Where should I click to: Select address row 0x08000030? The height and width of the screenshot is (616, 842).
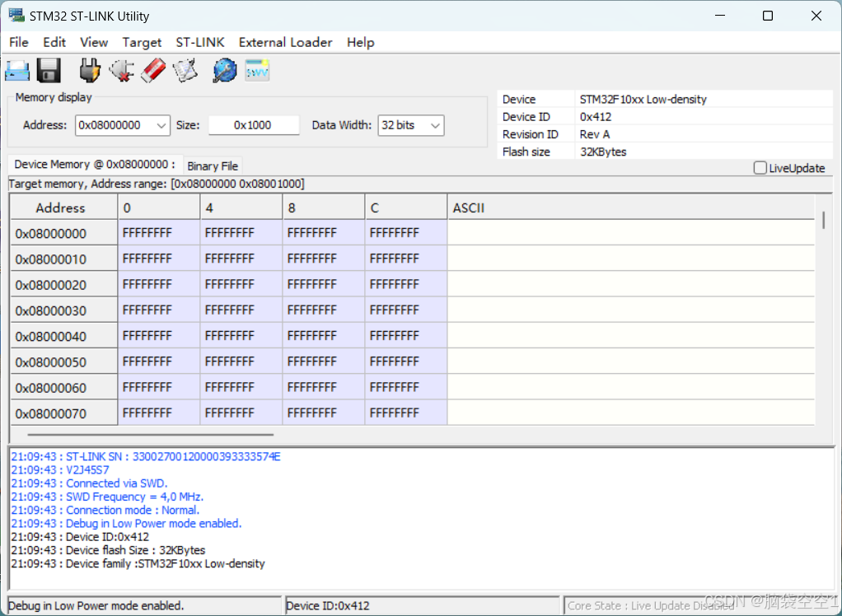coord(64,310)
